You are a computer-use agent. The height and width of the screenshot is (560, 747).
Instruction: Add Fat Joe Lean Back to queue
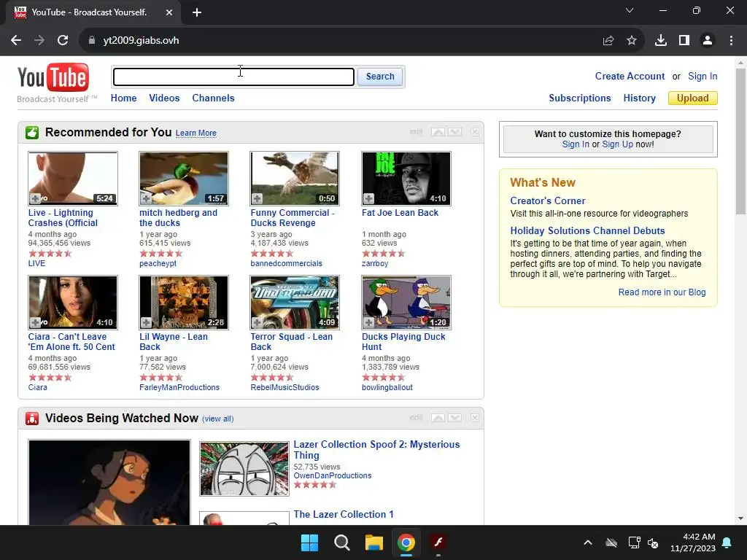368,198
